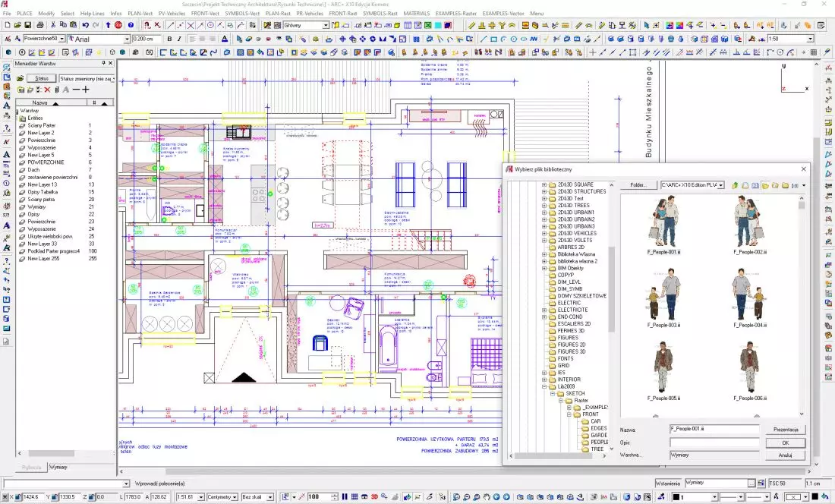Toggle the Opisy layer icon
Image resolution: width=835 pixels, height=504 pixels.
click(22, 215)
